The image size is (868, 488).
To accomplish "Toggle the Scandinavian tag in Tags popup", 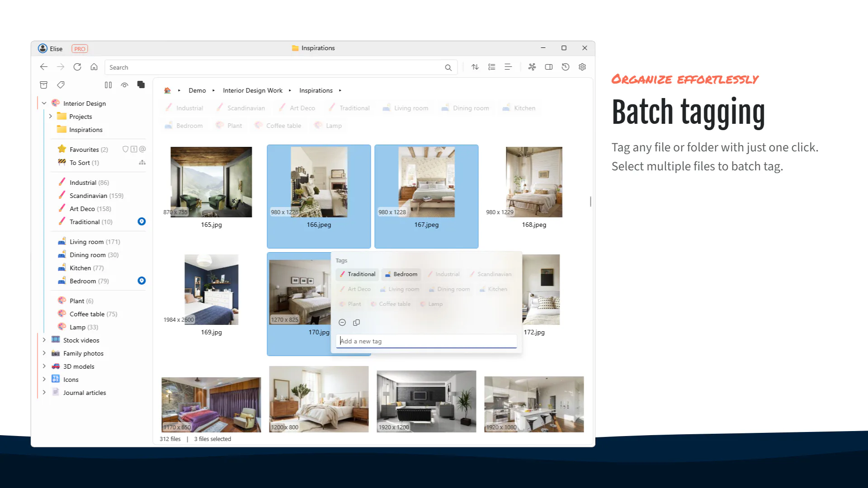I will pos(491,274).
